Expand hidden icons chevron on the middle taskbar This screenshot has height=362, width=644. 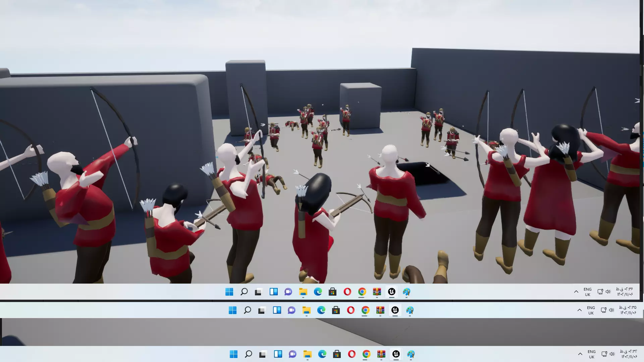pos(579,310)
